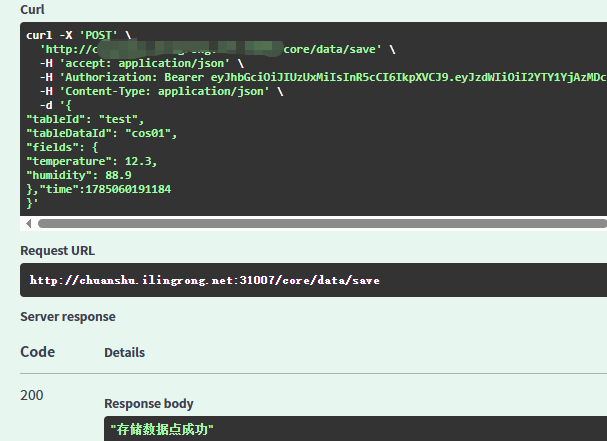Click the Authorization Bearer token line
607x441 pixels.
pos(323,77)
